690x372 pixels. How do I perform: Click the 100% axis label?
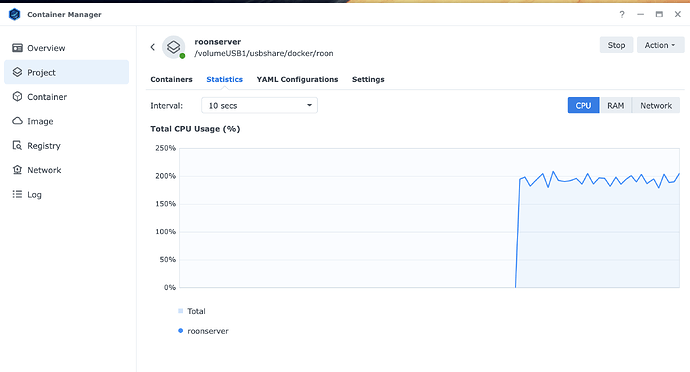click(x=165, y=232)
